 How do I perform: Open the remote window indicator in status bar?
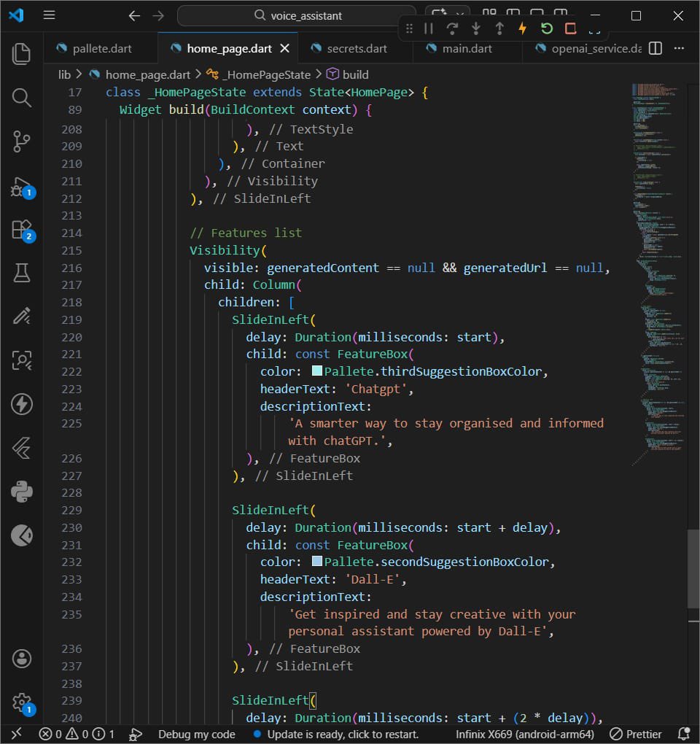pos(16,734)
